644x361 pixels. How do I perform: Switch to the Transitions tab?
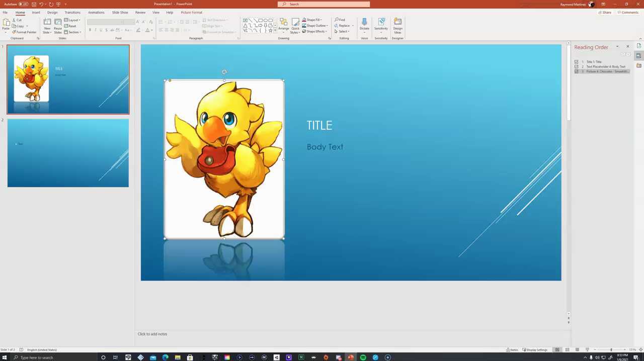[x=72, y=13]
